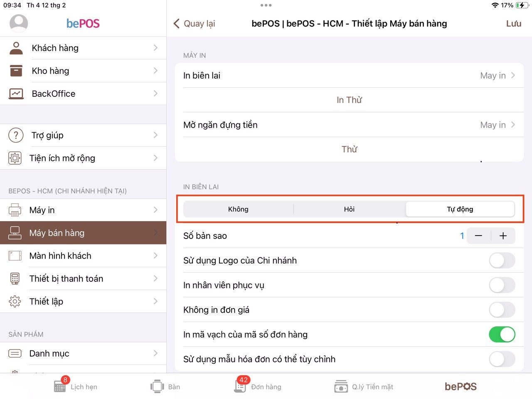Viewport: 532px width, 399px height.
Task: Expand Tiện ích mở rộng chevron
Action: coord(155,158)
